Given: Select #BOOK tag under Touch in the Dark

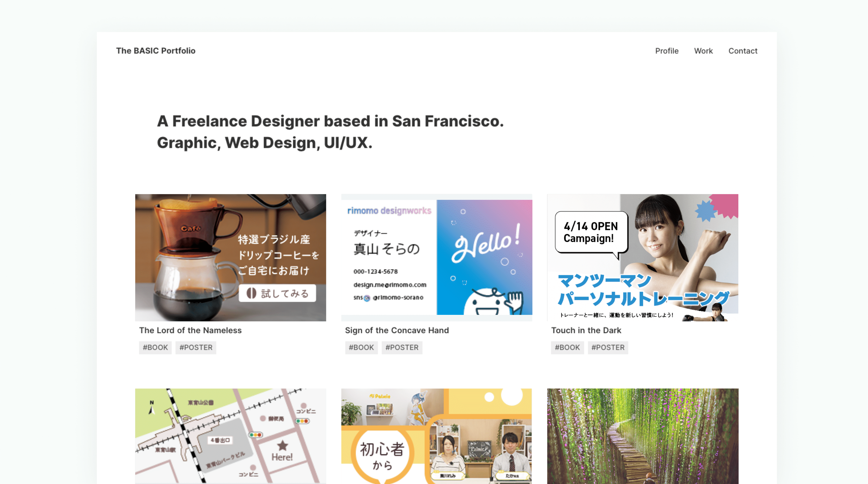Looking at the screenshot, I should (567, 347).
